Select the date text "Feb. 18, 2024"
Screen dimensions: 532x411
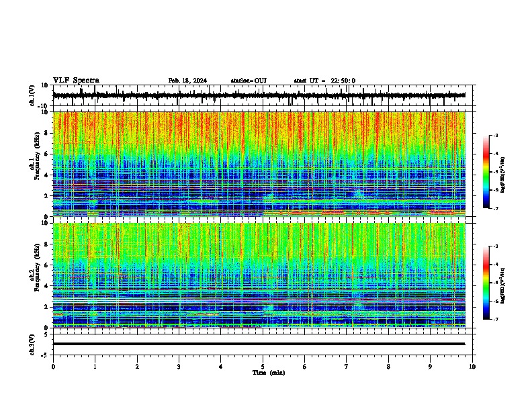[x=187, y=81]
